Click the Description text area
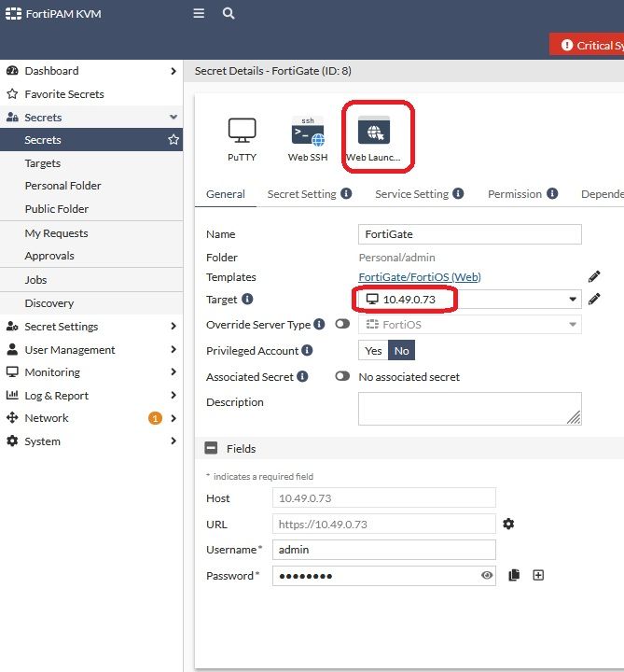This screenshot has width=624, height=672. click(x=470, y=409)
